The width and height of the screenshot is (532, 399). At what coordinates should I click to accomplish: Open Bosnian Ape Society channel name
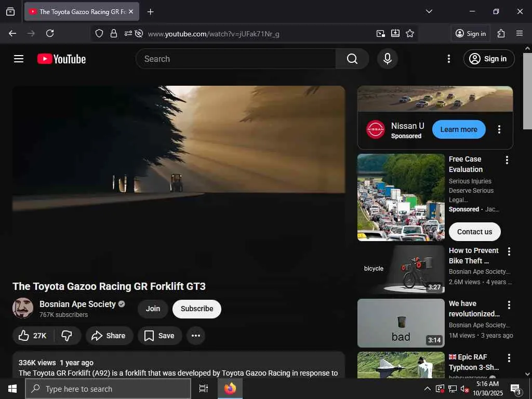(x=77, y=304)
